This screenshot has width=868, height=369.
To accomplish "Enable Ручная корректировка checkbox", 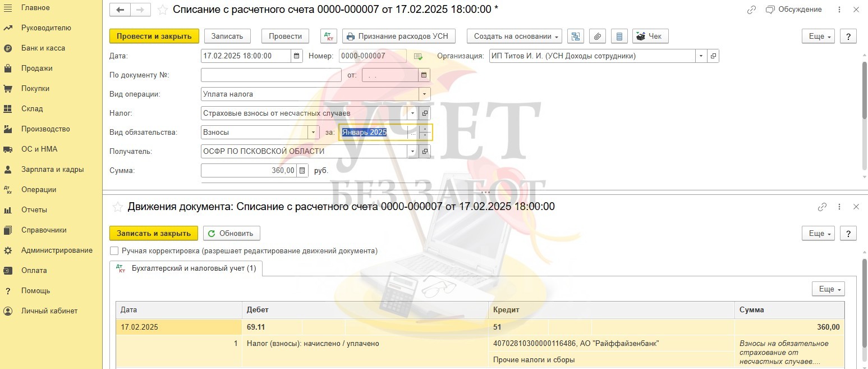I will [x=114, y=251].
